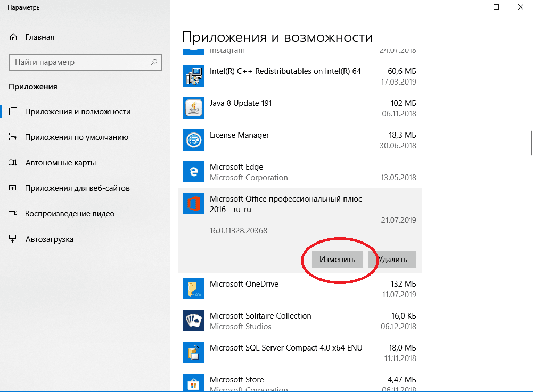Click the vertical scrollbar thumb
Viewport: 533px width, 392px height.
[531, 143]
